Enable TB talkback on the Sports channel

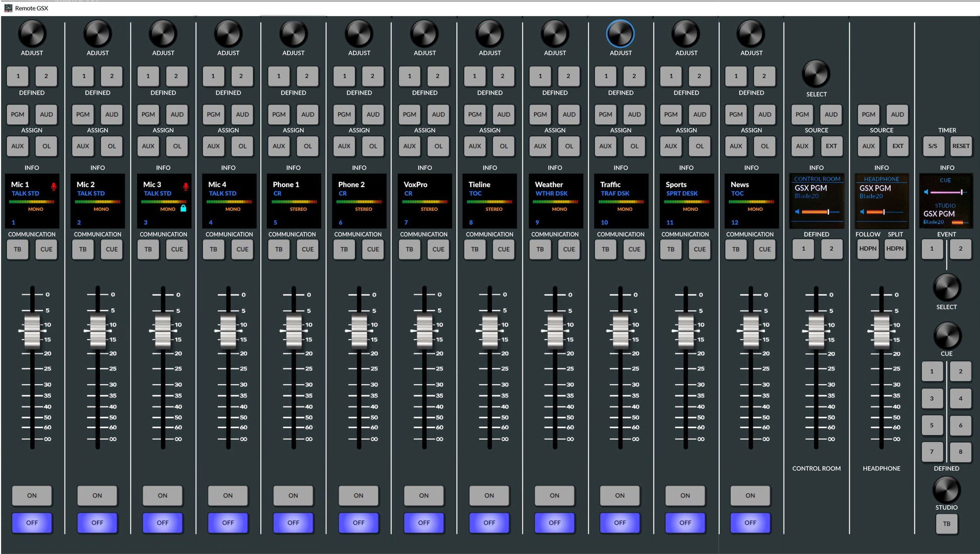[x=670, y=249]
